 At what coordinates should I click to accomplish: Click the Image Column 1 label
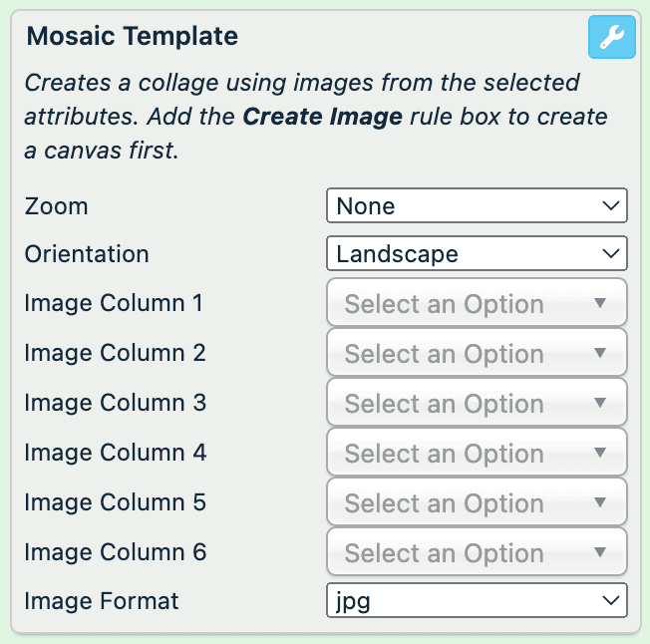[114, 303]
